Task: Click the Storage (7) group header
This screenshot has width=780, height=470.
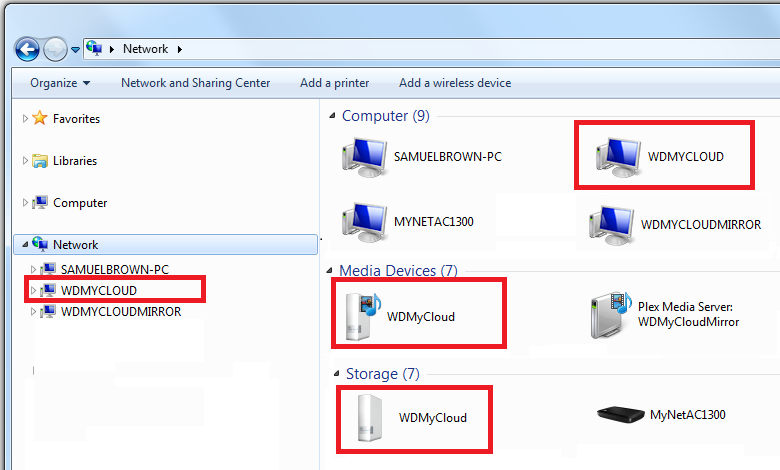Action: (383, 374)
